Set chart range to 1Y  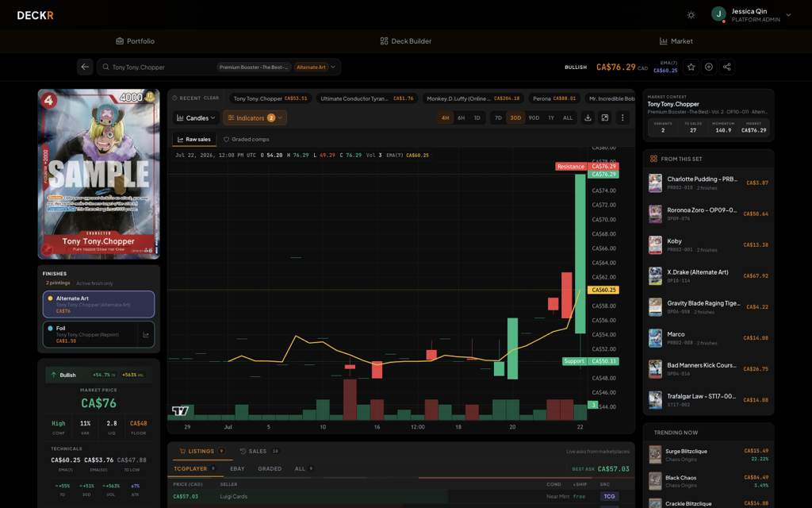tap(551, 117)
